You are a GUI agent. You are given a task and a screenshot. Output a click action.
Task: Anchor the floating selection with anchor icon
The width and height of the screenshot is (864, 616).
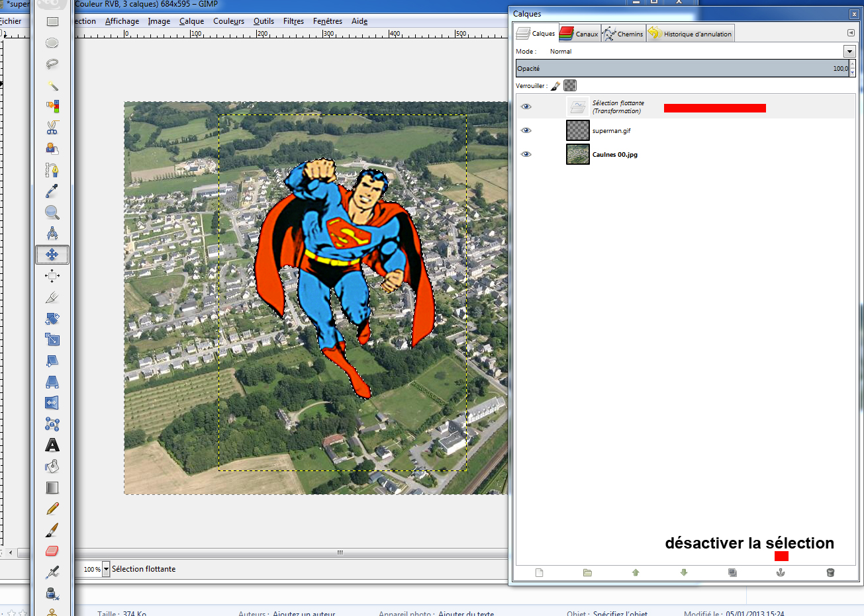[x=781, y=572]
